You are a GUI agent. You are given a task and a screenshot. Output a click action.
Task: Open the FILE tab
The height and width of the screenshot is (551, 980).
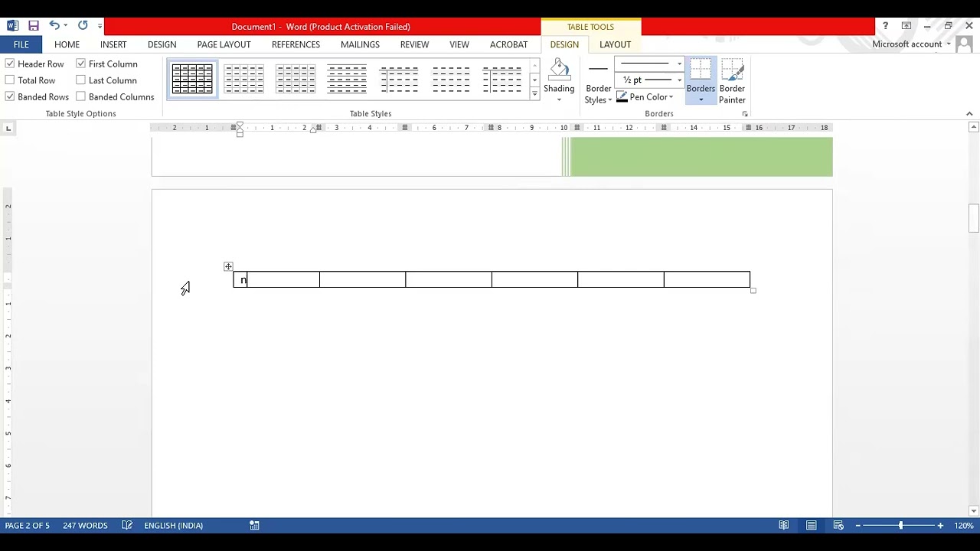coord(21,44)
